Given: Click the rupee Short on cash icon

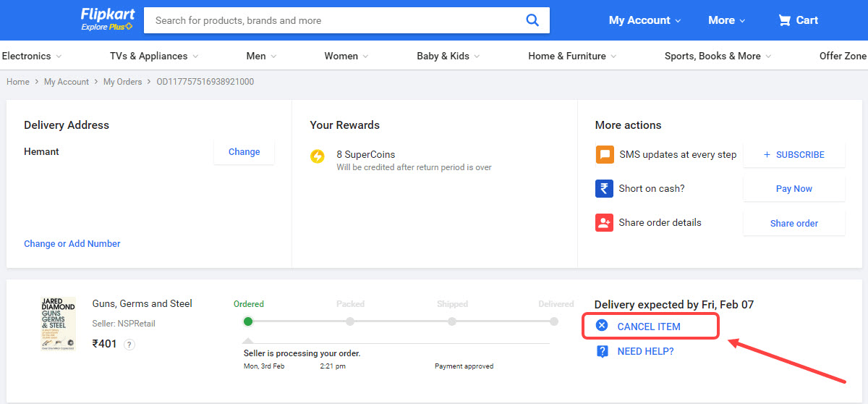Looking at the screenshot, I should pyautogui.click(x=604, y=188).
